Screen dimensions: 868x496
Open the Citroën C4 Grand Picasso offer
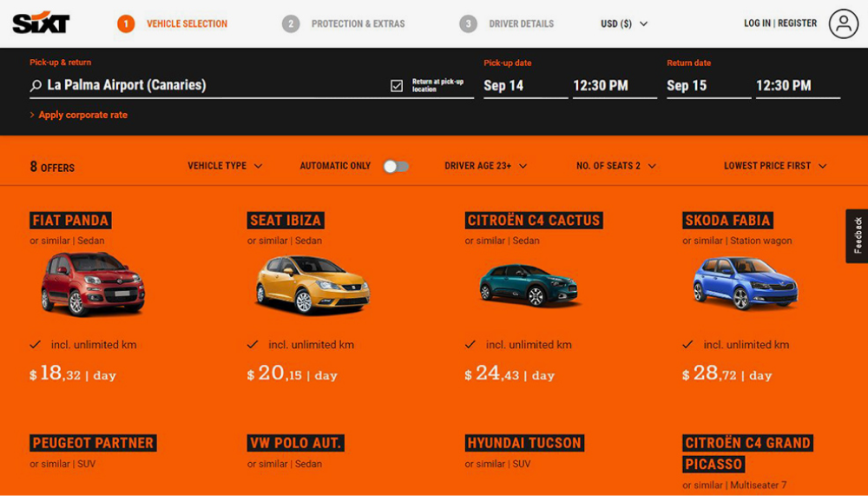[x=748, y=453]
